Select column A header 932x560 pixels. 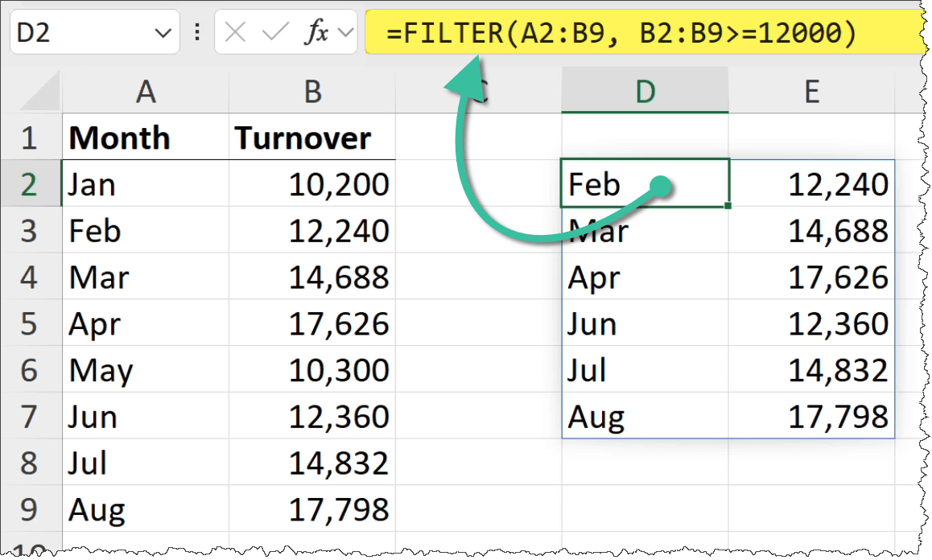(145, 92)
